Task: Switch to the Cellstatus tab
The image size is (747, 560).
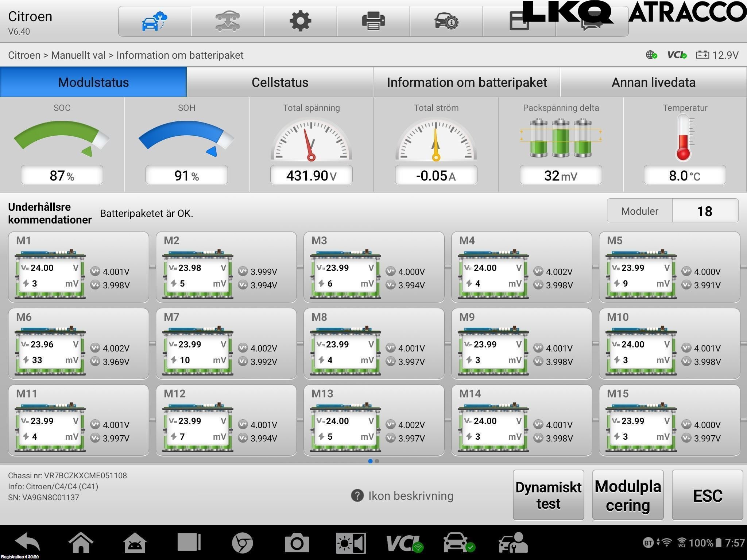Action: (280, 82)
